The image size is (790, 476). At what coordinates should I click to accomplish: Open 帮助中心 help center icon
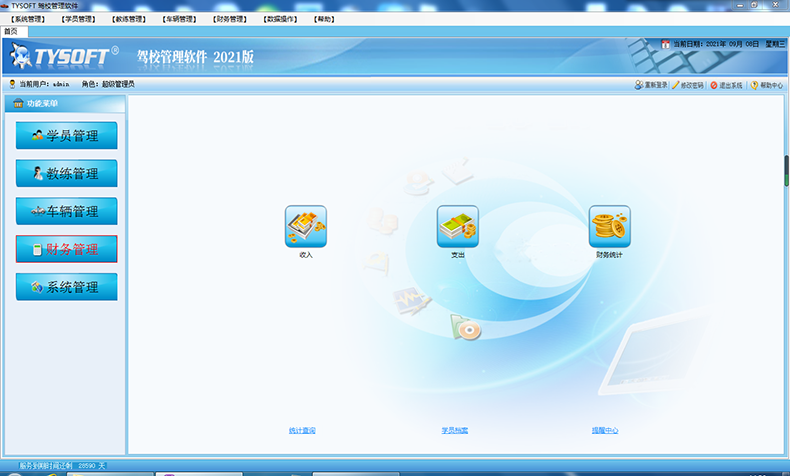[754, 85]
